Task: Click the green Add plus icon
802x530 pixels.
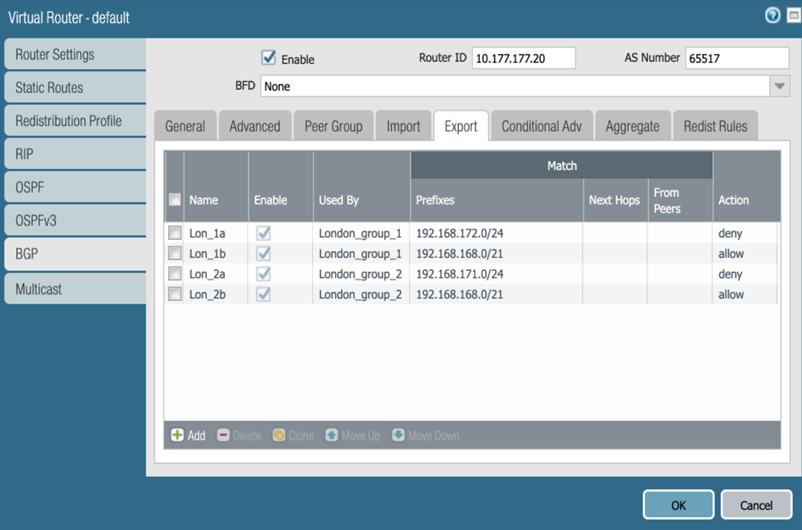Action: [x=177, y=436]
